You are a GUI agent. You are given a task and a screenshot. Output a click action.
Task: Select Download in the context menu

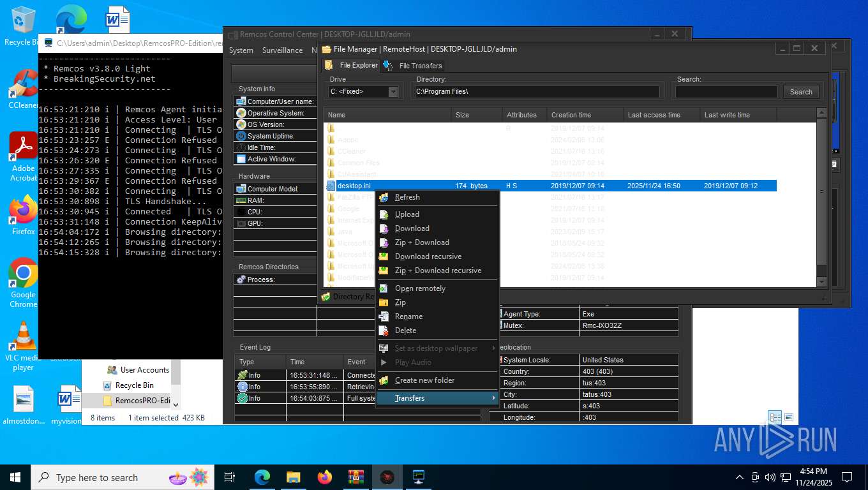tap(412, 228)
